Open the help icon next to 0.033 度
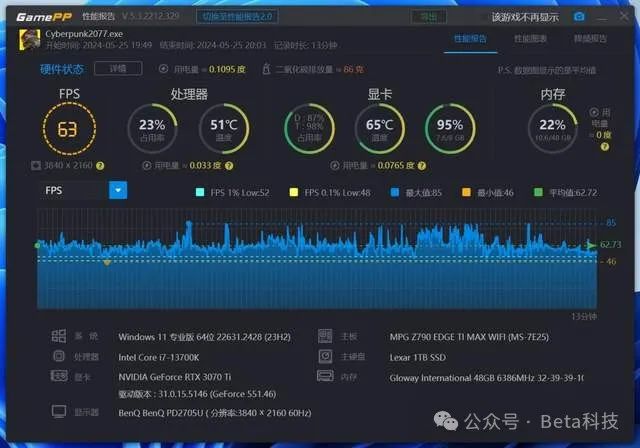 229,166
